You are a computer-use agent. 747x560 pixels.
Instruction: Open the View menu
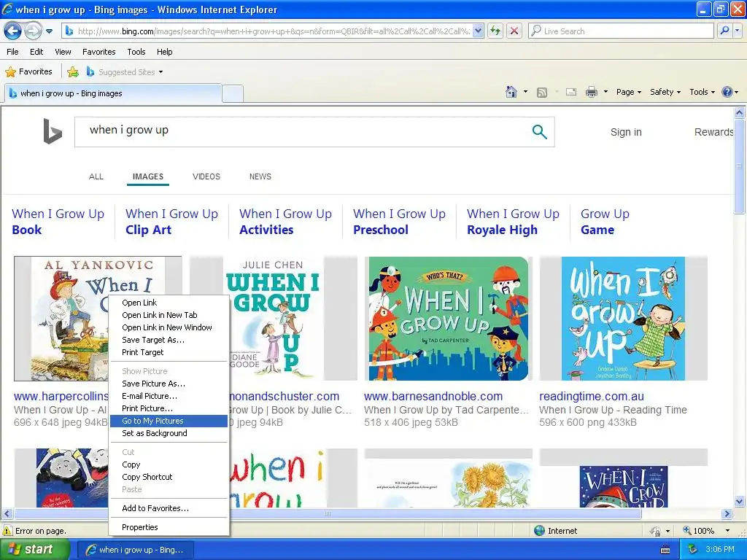[x=63, y=52]
